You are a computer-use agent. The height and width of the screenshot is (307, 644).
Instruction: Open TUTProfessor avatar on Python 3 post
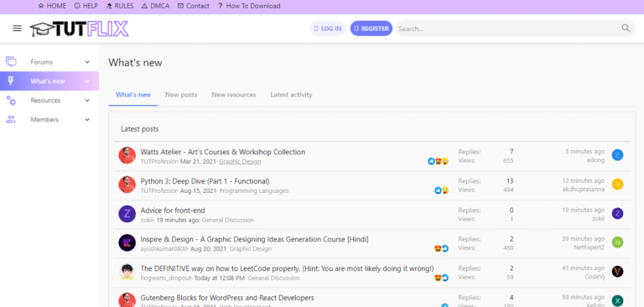point(127,185)
